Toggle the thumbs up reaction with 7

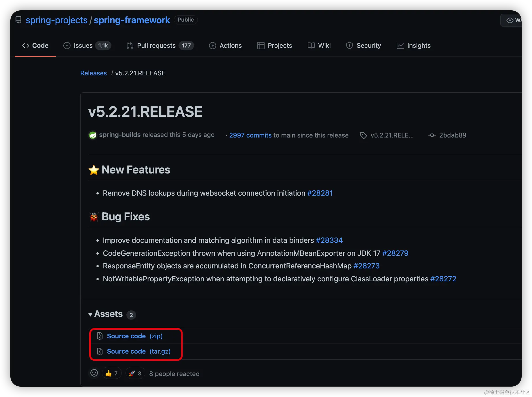[x=112, y=373]
